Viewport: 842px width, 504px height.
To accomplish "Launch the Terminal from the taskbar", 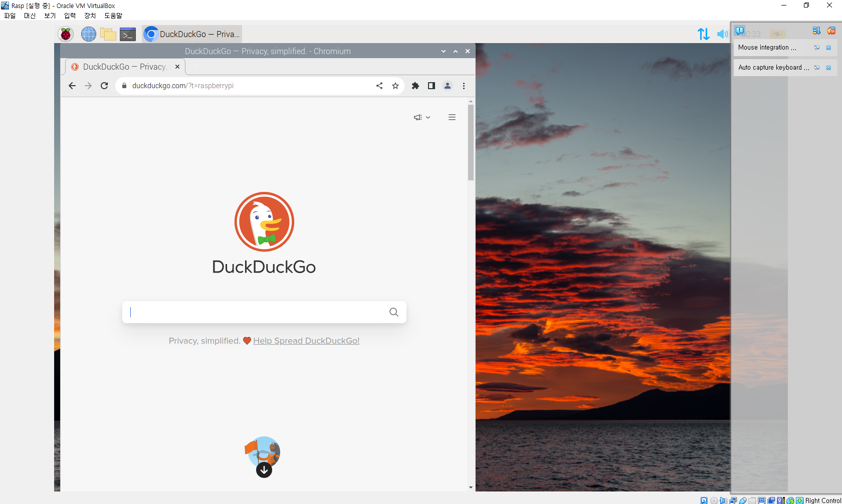I will click(x=128, y=34).
